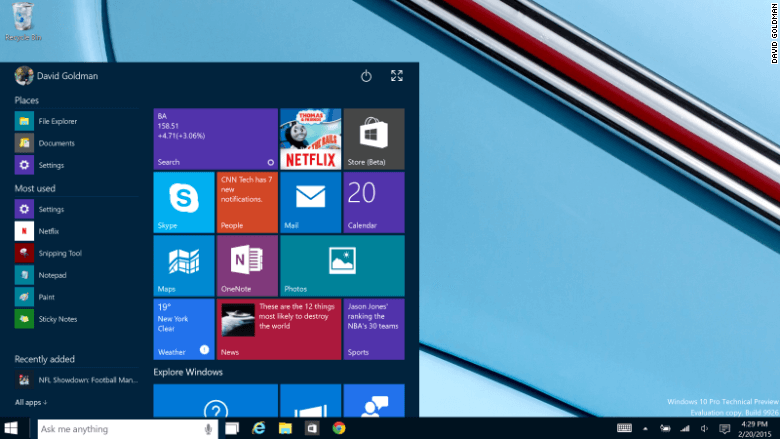The height and width of the screenshot is (439, 780).
Task: Open the question mark Explore Windows tile
Action: pyautogui.click(x=215, y=401)
